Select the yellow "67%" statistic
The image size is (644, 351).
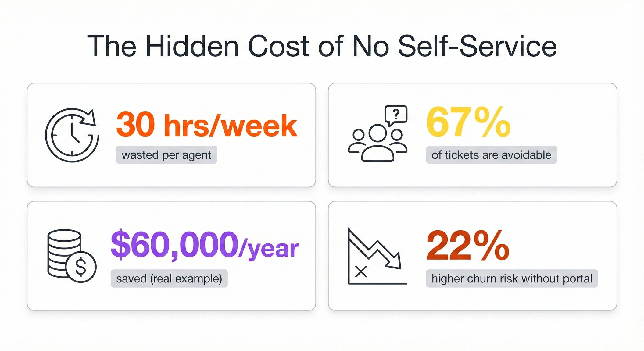tap(468, 122)
